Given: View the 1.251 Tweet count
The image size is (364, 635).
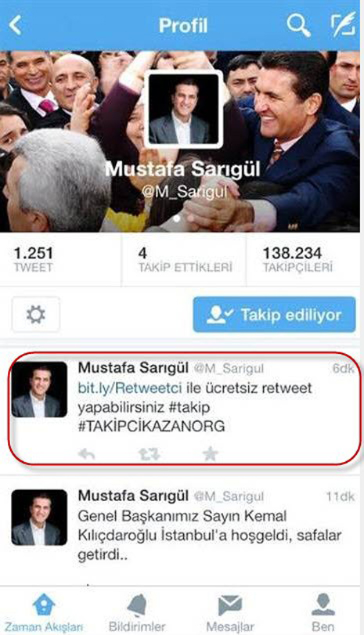Looking at the screenshot, I should (33, 260).
